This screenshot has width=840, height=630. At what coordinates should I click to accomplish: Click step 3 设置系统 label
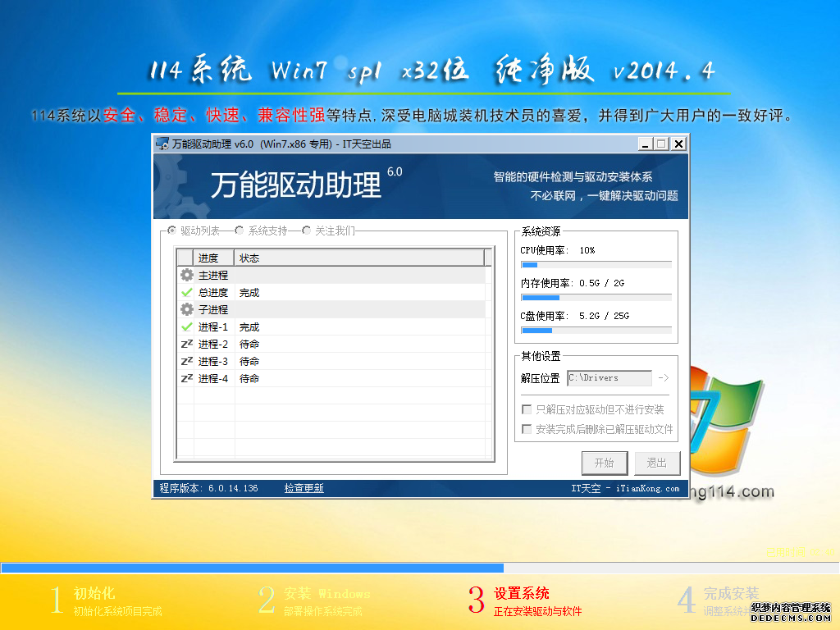(521, 593)
